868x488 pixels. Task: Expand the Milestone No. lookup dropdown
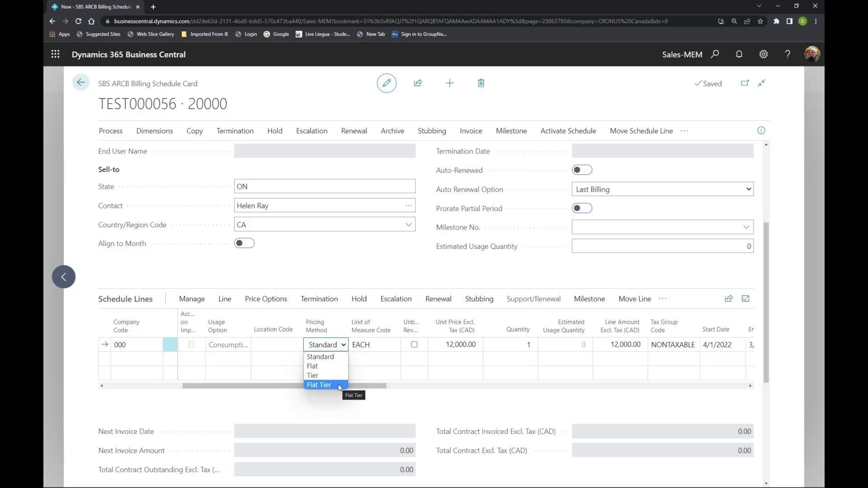[x=746, y=227]
